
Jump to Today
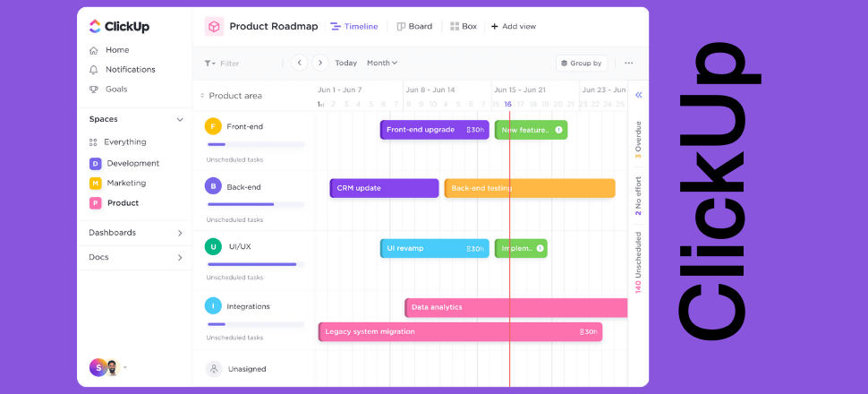[346, 64]
